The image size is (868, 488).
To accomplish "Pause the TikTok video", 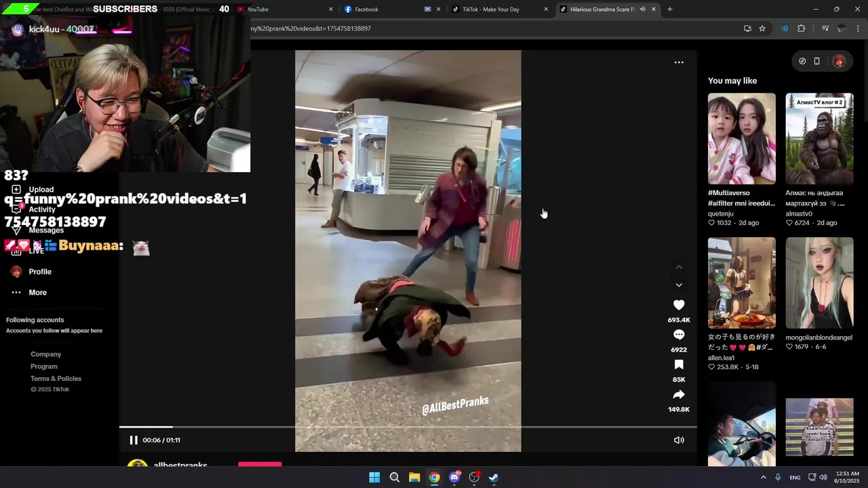I will (134, 440).
